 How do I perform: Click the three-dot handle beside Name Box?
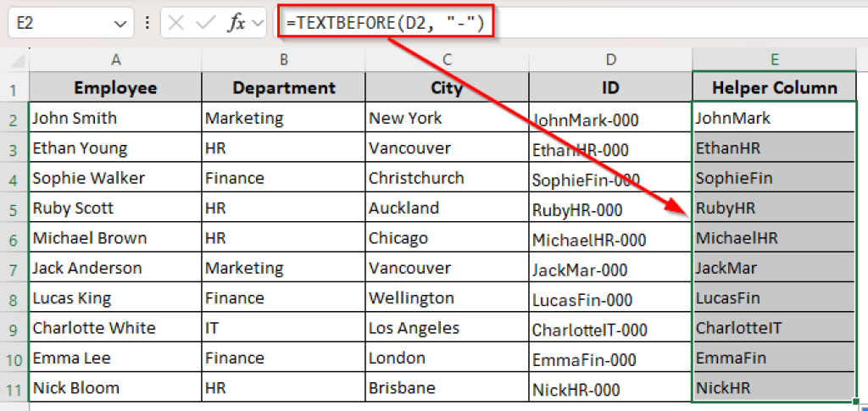pos(147,24)
